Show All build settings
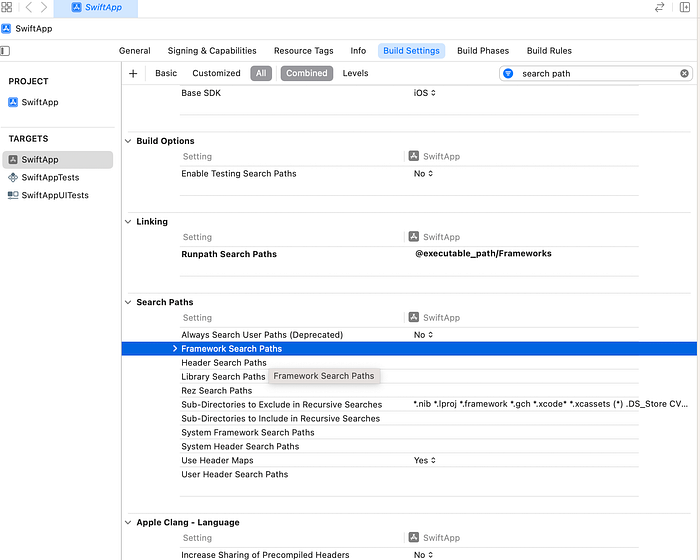Screen dimensions: 700x560 click(261, 73)
